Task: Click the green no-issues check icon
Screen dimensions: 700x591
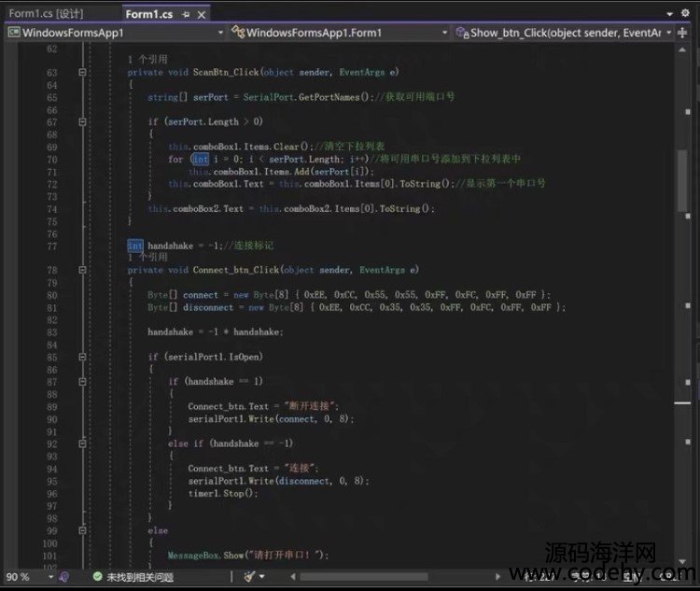Action: [97, 577]
